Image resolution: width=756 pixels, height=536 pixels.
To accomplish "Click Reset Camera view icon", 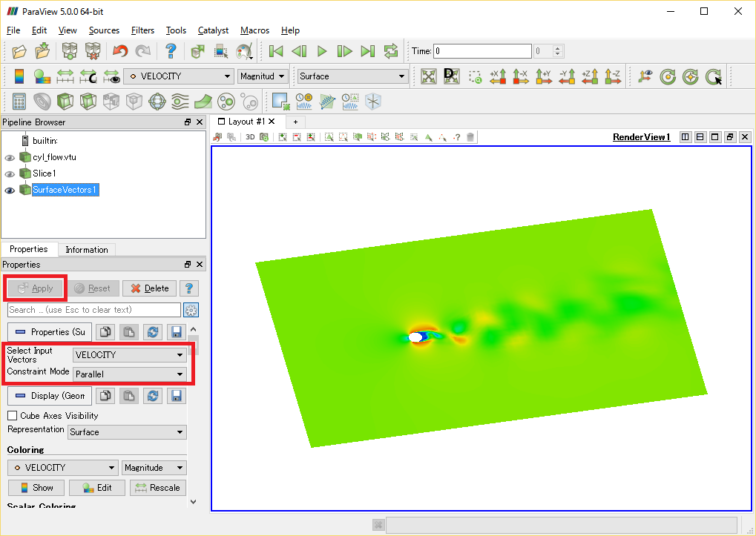I will pyautogui.click(x=429, y=76).
